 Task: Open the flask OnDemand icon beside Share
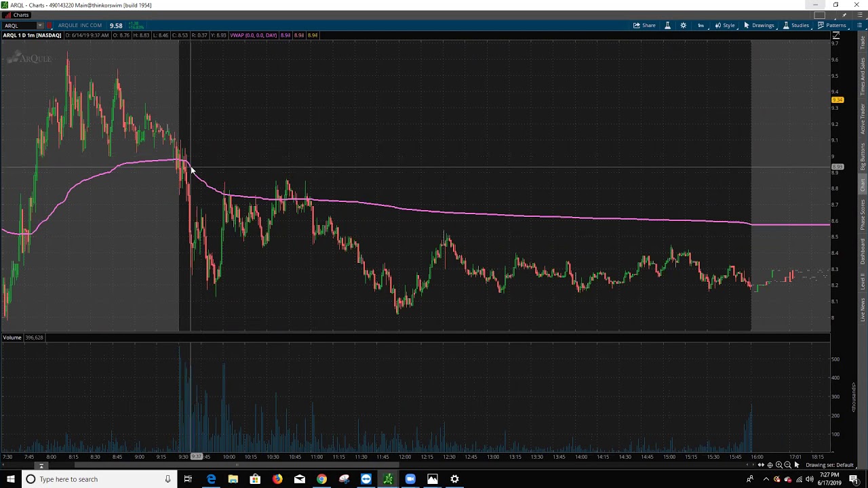pos(667,26)
